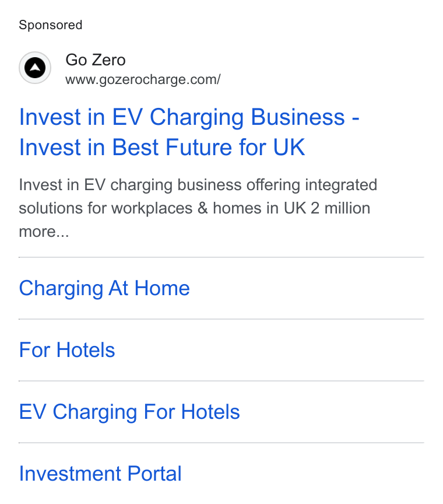Go to the Investment Portal sitelink
This screenshot has height=504, width=443.
tap(100, 474)
